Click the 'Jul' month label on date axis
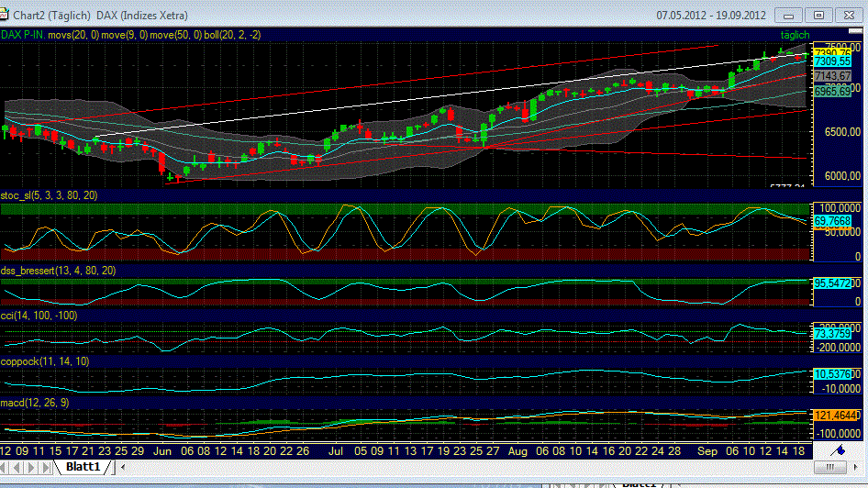868x488 pixels. click(336, 451)
